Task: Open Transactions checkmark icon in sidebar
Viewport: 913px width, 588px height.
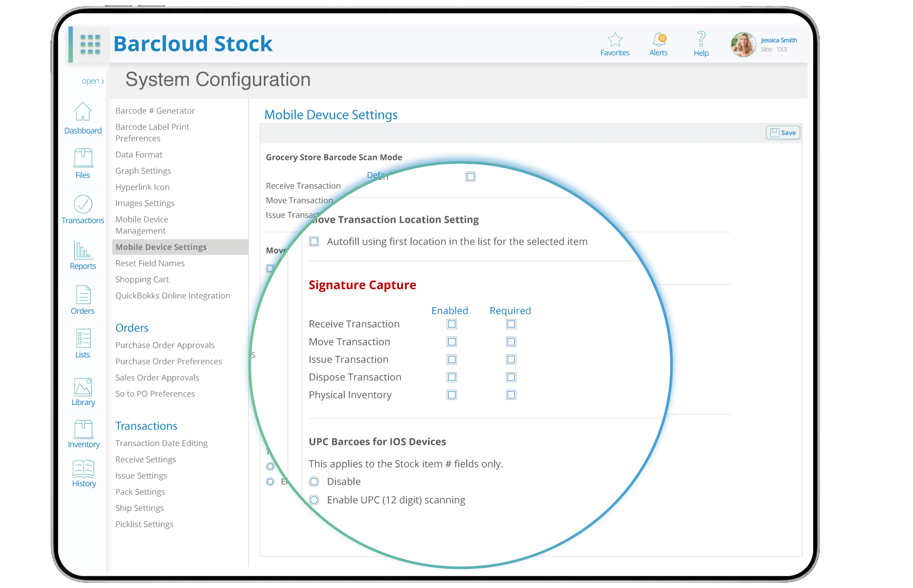Action: (x=83, y=204)
